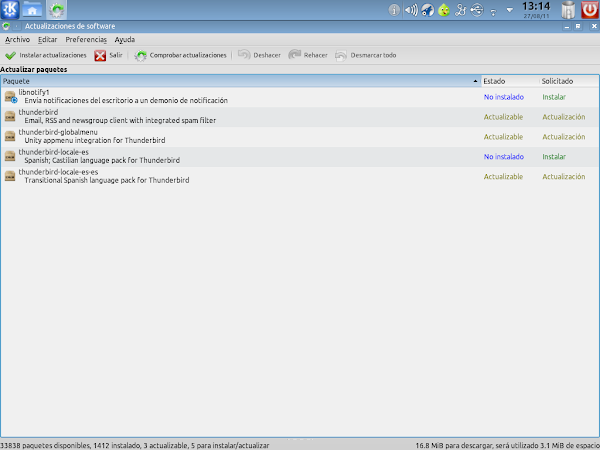Select the libnotify1 package name
The height and width of the screenshot is (450, 600).
pos(34,92)
